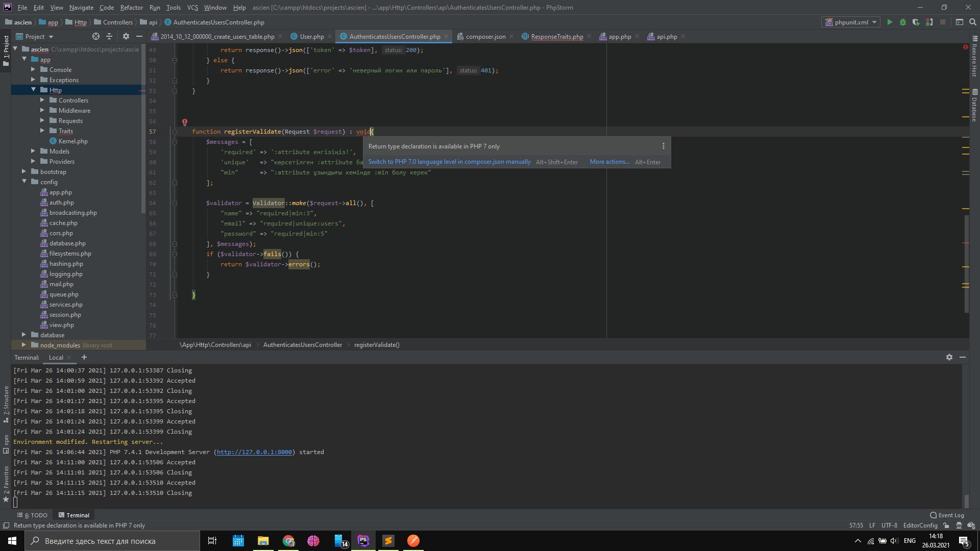
Task: Expand the Controllers folder
Action: pos(42,100)
